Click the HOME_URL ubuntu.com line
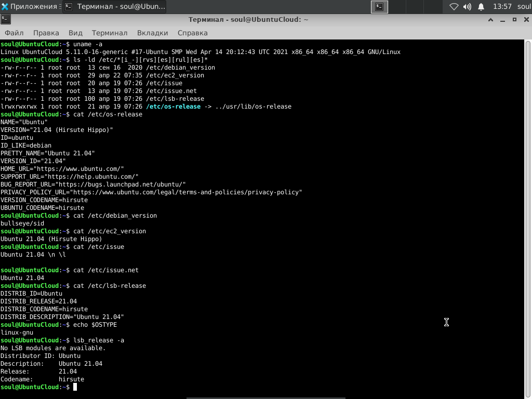This screenshot has height=399, width=532. [x=62, y=169]
